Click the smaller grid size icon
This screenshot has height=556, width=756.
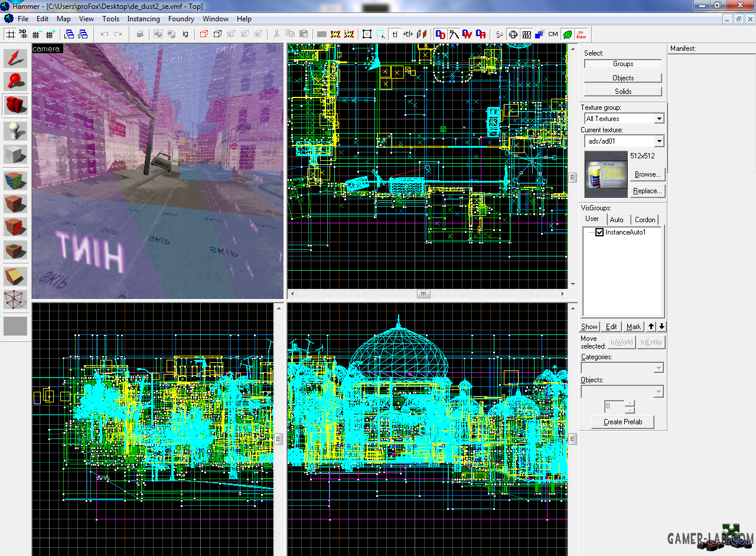pos(37,34)
